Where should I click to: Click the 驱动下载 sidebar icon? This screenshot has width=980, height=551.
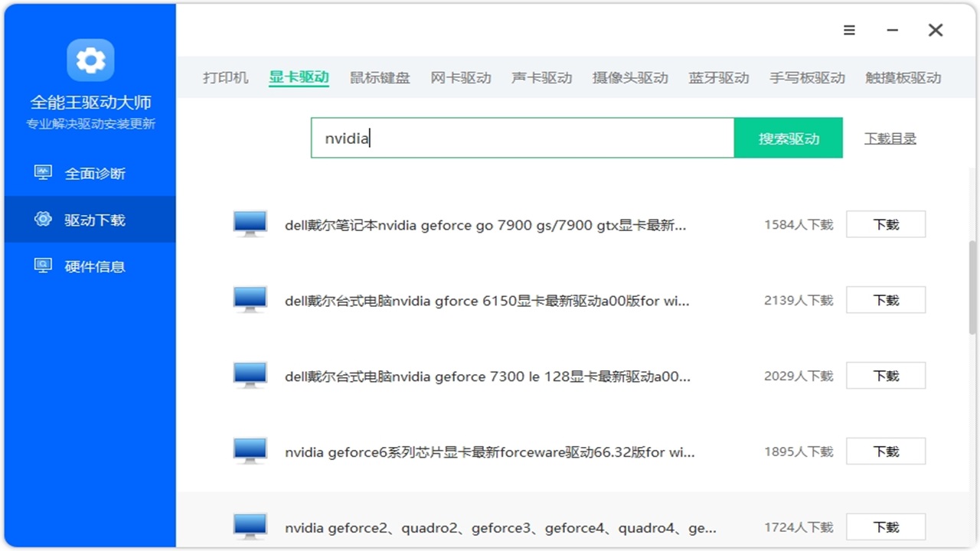coord(44,220)
